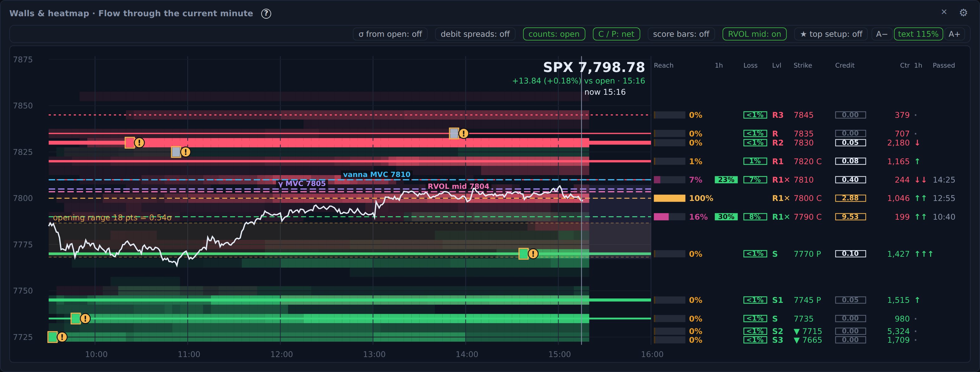The image size is (980, 372).
Task: Click the warning marker at the 7725 level
Action: [62, 337]
